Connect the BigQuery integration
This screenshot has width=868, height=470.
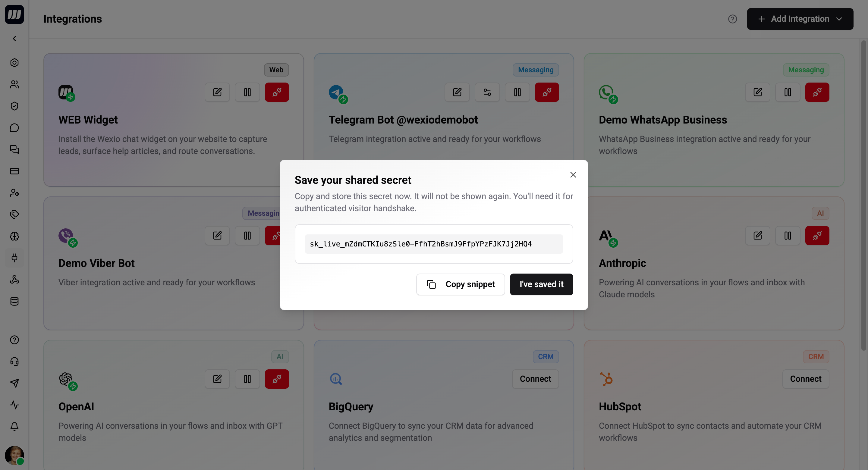point(536,379)
